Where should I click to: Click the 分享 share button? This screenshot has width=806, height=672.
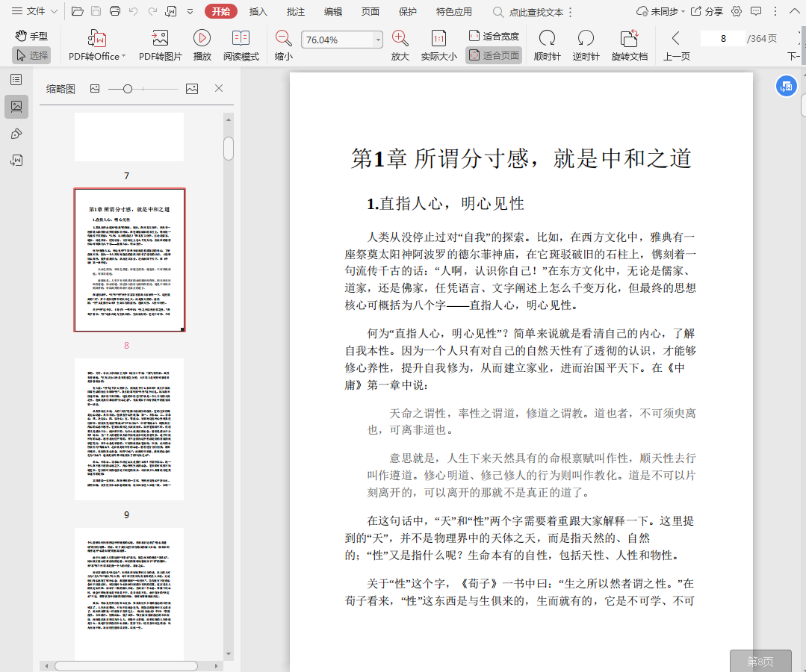pyautogui.click(x=707, y=11)
